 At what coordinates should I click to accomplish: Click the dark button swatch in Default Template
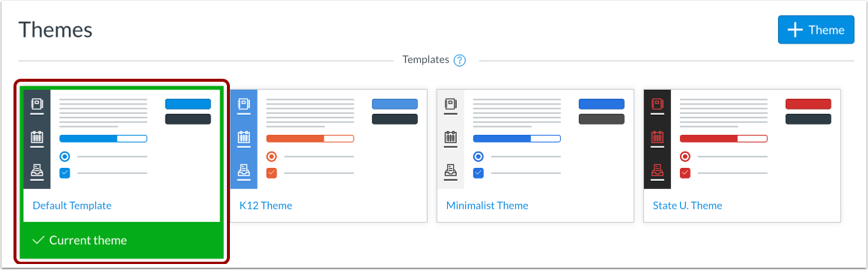tap(188, 119)
